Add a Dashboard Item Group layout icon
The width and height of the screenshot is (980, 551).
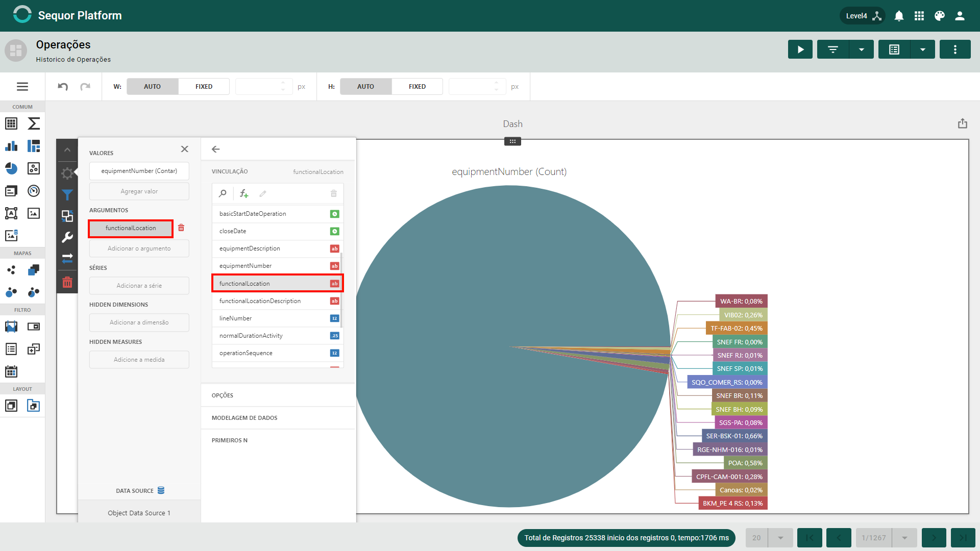11,406
